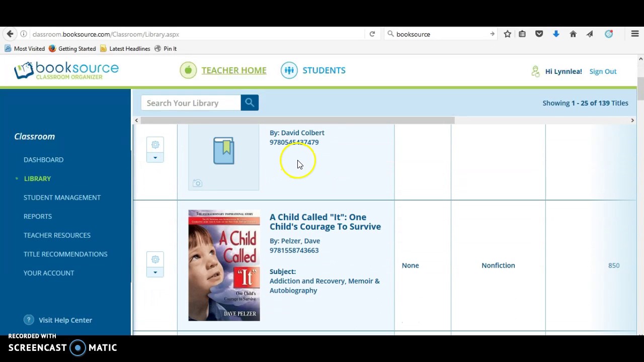Screen dimensions: 644x362
Task: Open Reports in the sidebar
Action: pyautogui.click(x=38, y=216)
